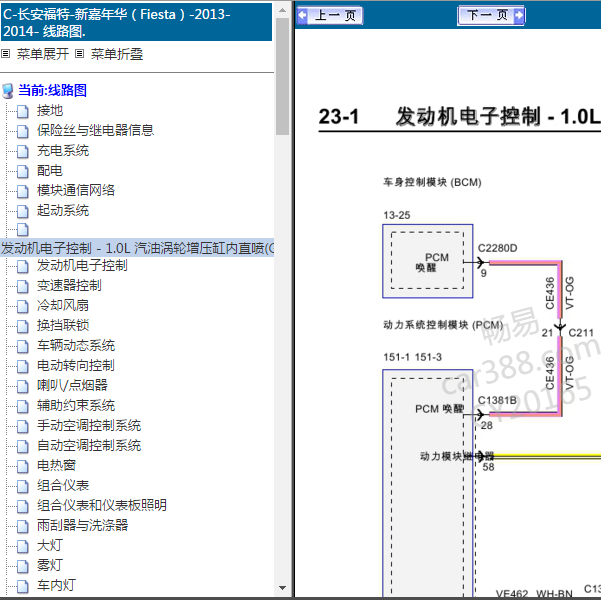
Task: Click page icon beside 雨刮器与洗涤器
Action: point(23,526)
